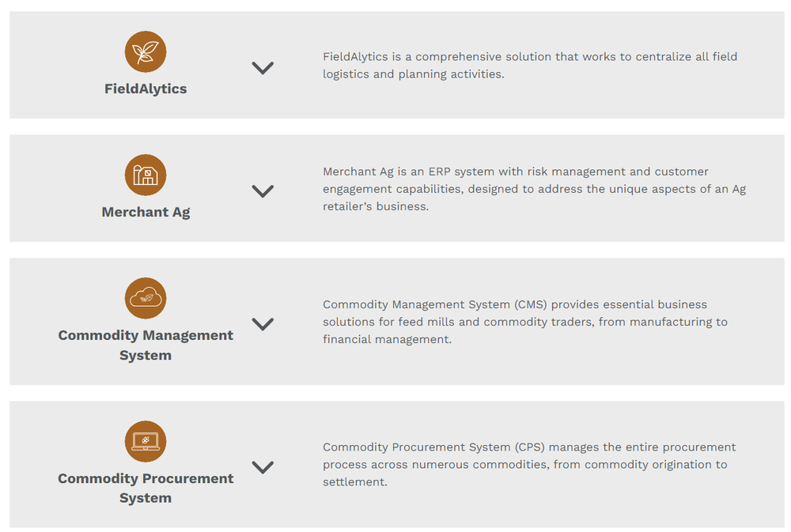791x532 pixels.
Task: Click the FieldAlytics leaf icon
Action: point(146,52)
